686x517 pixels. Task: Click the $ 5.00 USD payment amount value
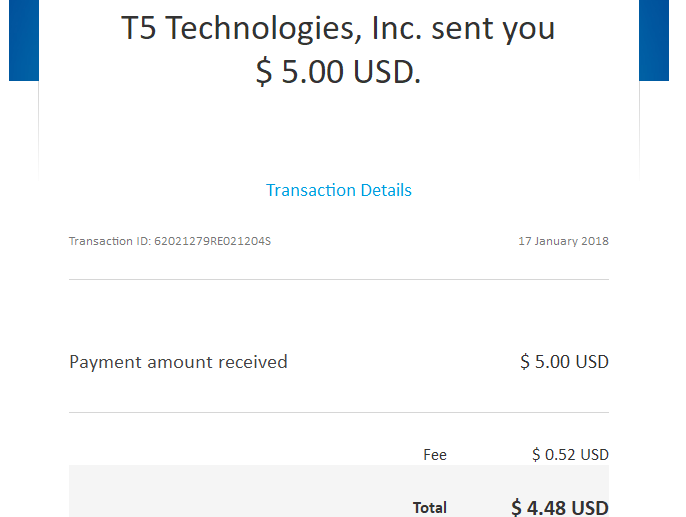click(564, 362)
